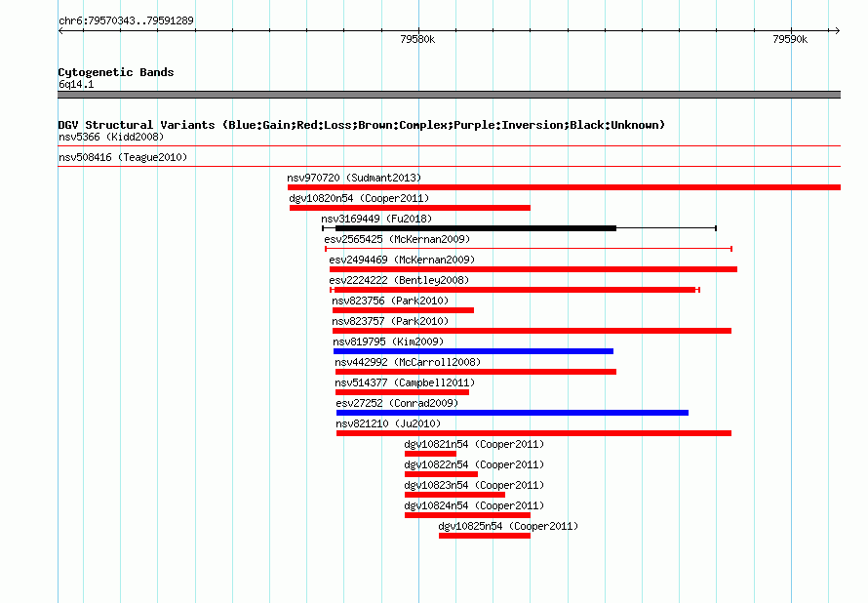Click the nsv819795 (Kim2009) label
Viewport: 868px width, 603px height.
[x=388, y=342]
